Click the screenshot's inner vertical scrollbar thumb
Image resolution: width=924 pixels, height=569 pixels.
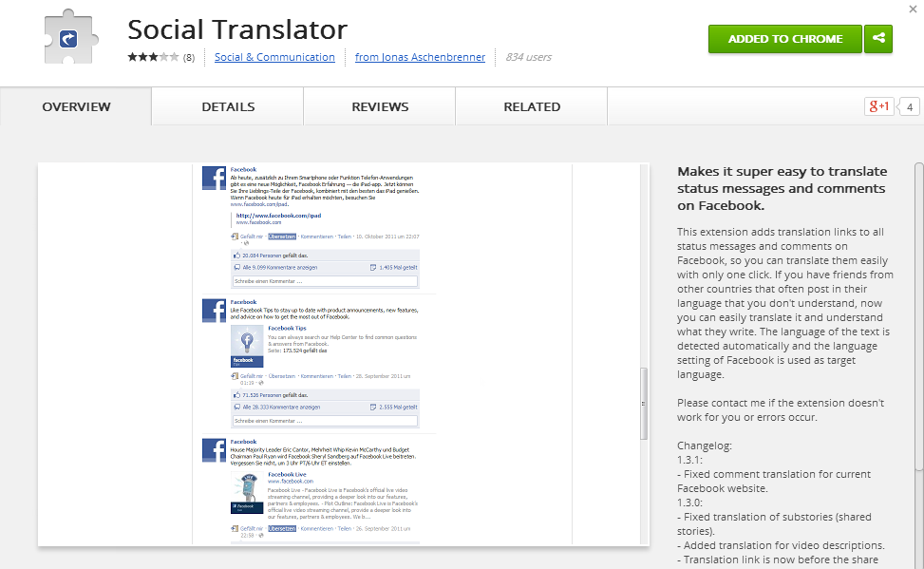pyautogui.click(x=644, y=404)
